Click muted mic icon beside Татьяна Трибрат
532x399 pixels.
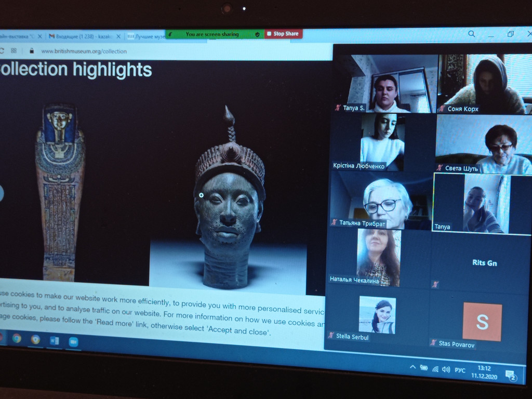tap(334, 222)
